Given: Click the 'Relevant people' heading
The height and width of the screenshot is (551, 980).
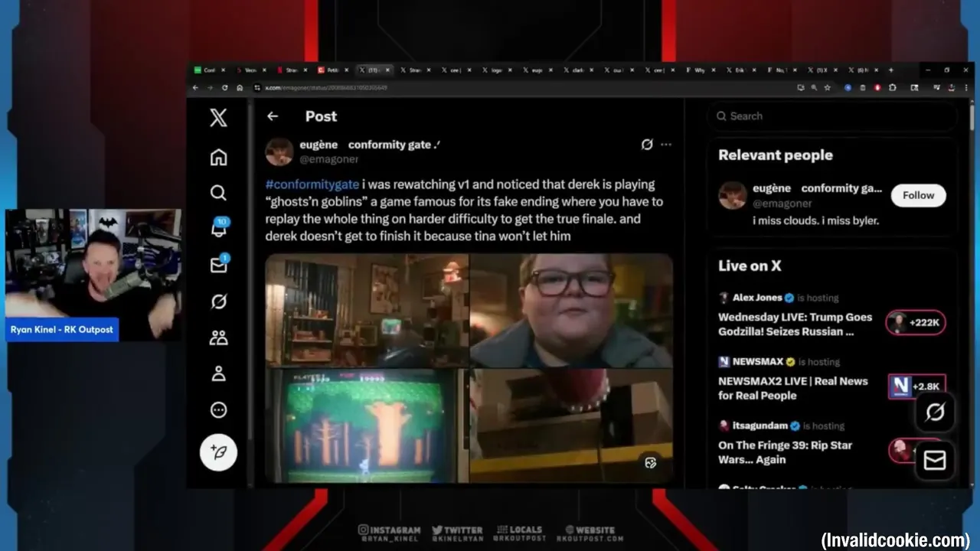Looking at the screenshot, I should [775, 155].
